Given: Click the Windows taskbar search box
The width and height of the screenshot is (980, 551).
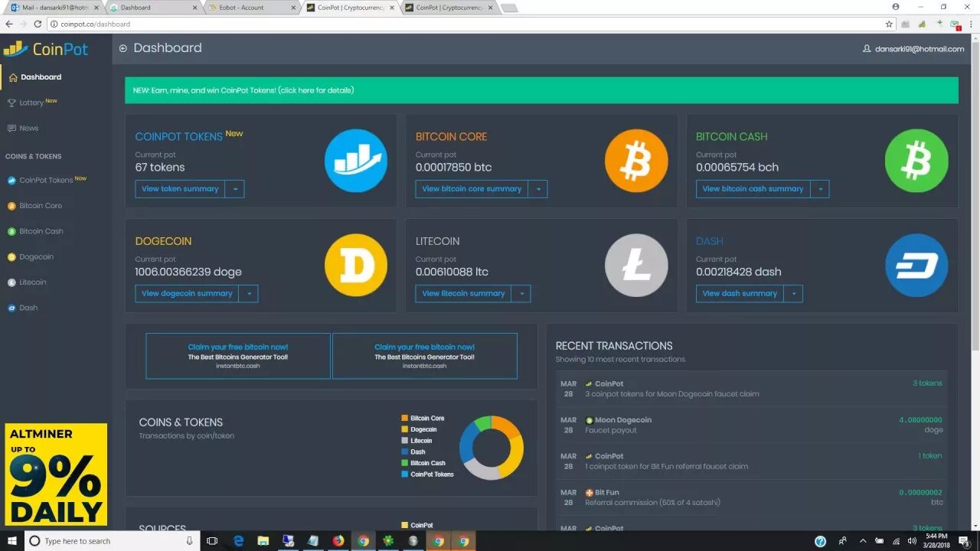Looking at the screenshot, I should point(112,541).
